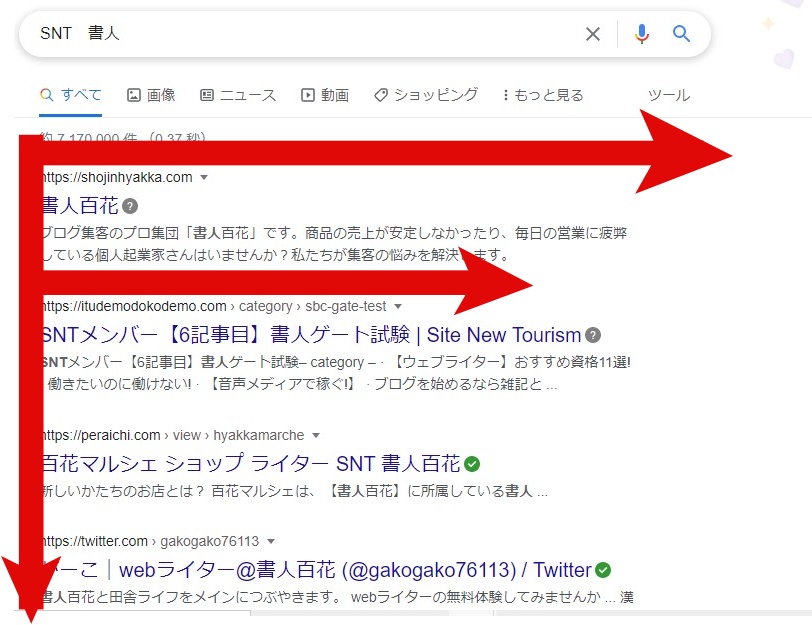Screen dimensions: 812x625
Task: Open the hyakkamarche result options arrow
Action: [x=316, y=435]
